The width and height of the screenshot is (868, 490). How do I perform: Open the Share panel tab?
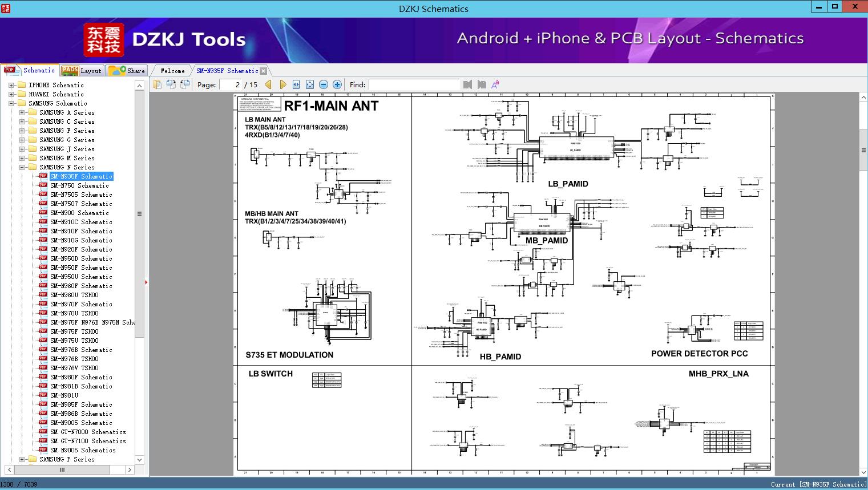pos(127,71)
